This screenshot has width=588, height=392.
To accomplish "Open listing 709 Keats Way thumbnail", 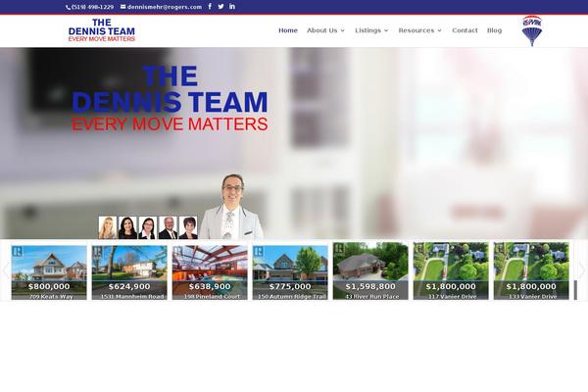I will 49,272.
